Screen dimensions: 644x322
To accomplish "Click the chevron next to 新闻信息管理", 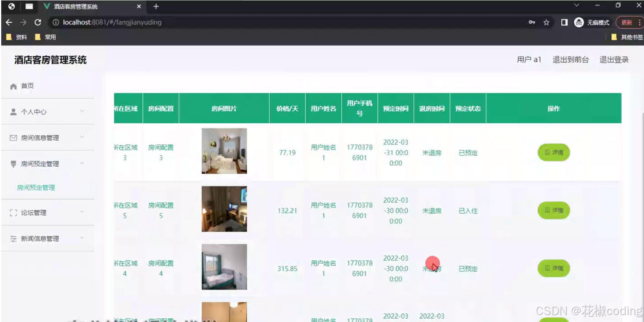I will click(82, 238).
